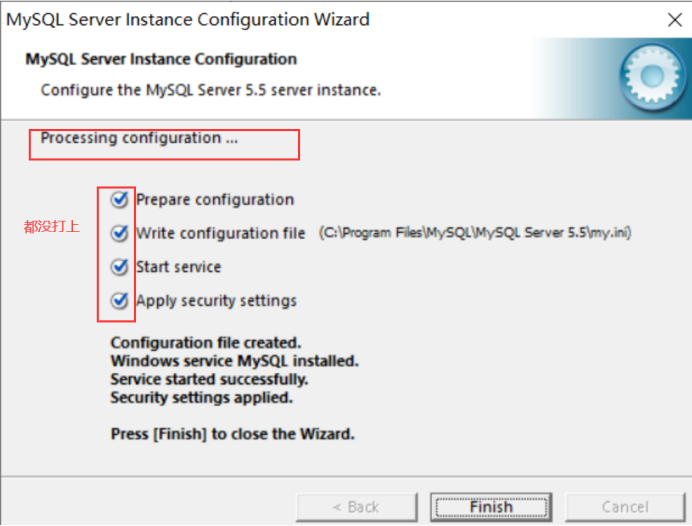692x526 pixels.
Task: Click the Apply security settings label
Action: coord(216,300)
